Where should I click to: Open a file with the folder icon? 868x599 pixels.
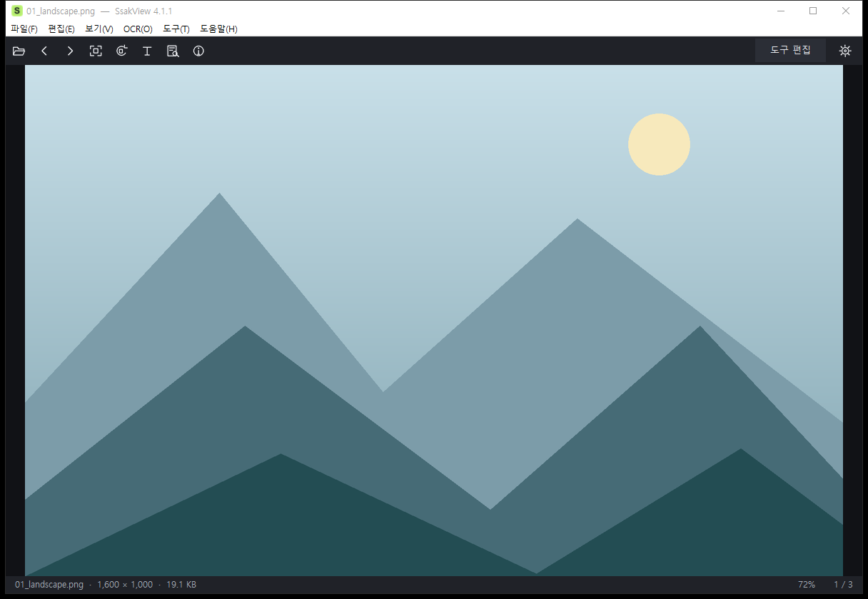[19, 51]
